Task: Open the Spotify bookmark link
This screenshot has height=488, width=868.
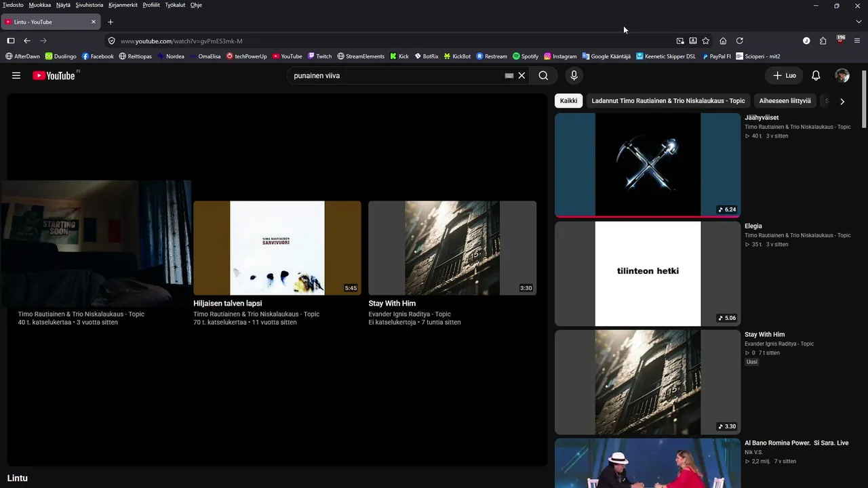Action: tap(526, 56)
